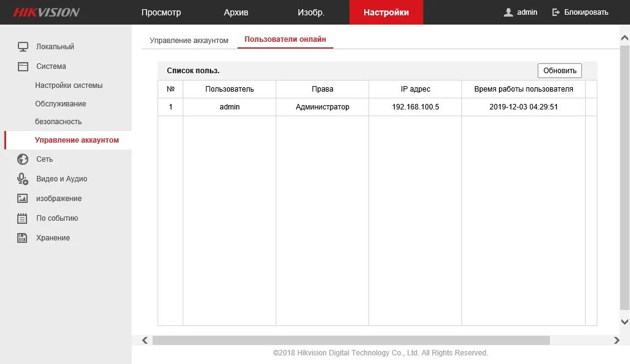Click the admin user silhouette icon
Viewport: 630px width, 364px height.
click(x=508, y=12)
